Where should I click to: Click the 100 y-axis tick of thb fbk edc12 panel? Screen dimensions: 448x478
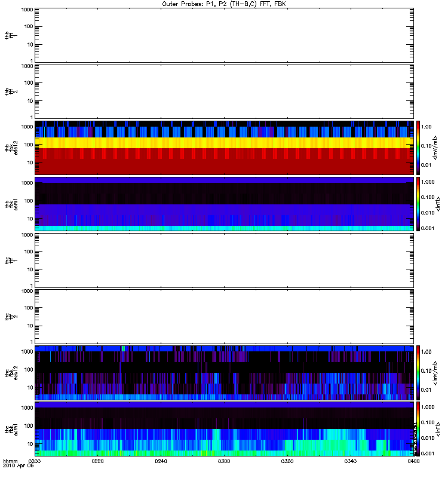[x=29, y=145]
